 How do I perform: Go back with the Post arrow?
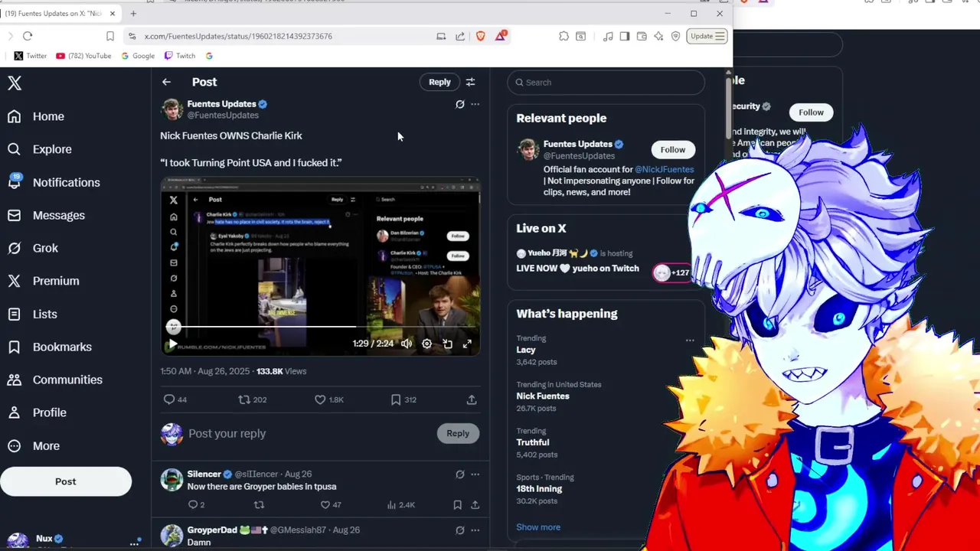(166, 82)
